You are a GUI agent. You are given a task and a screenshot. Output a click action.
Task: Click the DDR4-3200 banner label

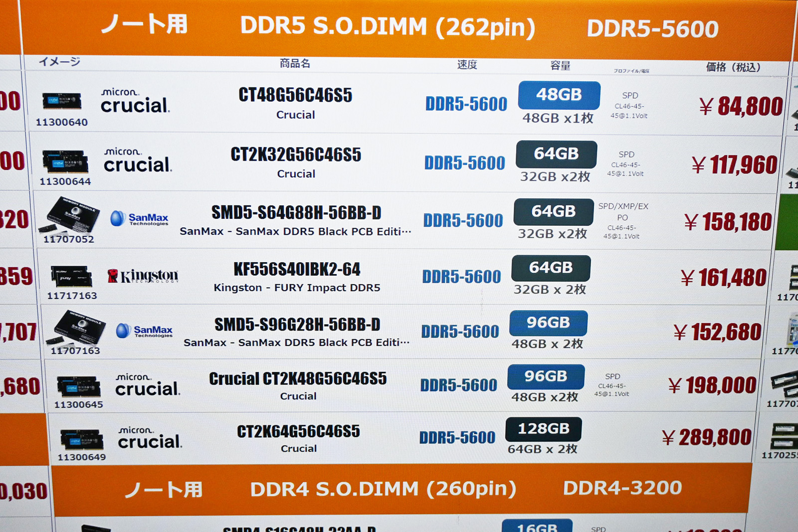pyautogui.click(x=622, y=488)
